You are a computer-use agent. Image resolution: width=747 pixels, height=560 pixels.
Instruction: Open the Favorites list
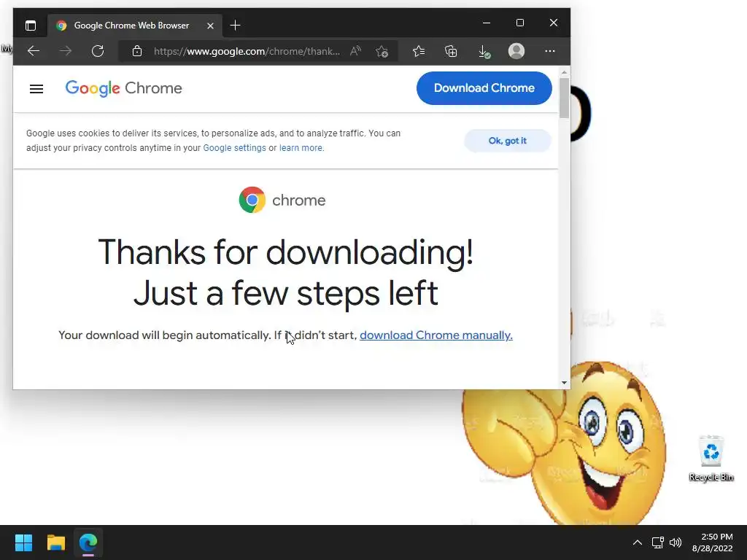point(418,51)
